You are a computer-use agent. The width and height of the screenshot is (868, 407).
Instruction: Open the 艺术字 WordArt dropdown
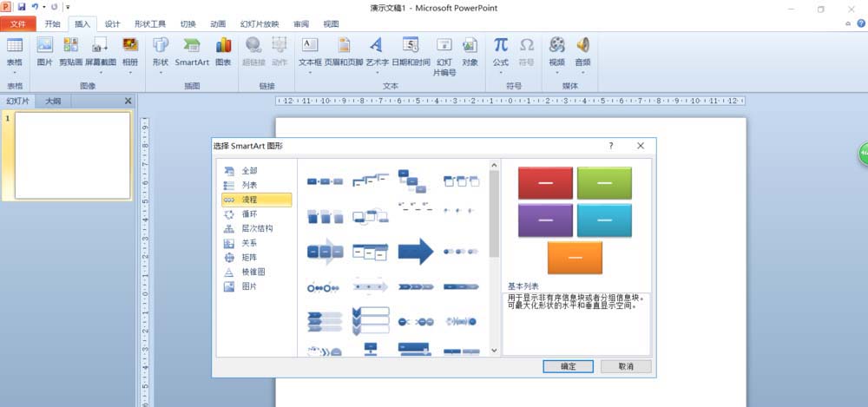[377, 72]
